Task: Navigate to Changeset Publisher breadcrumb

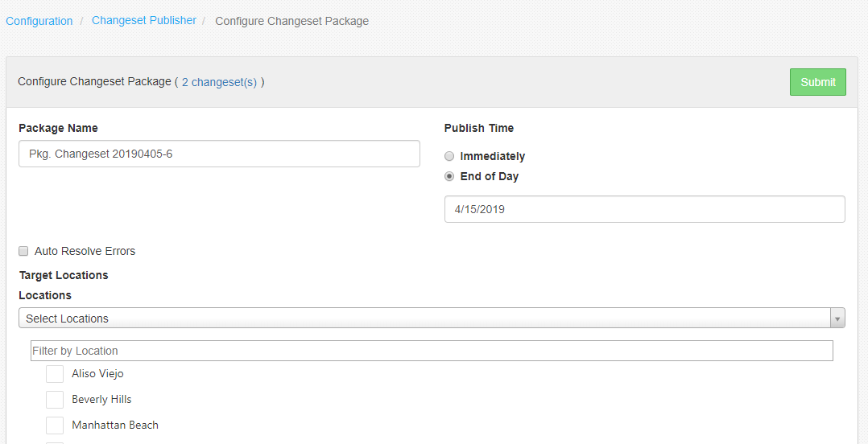Action: [x=144, y=20]
